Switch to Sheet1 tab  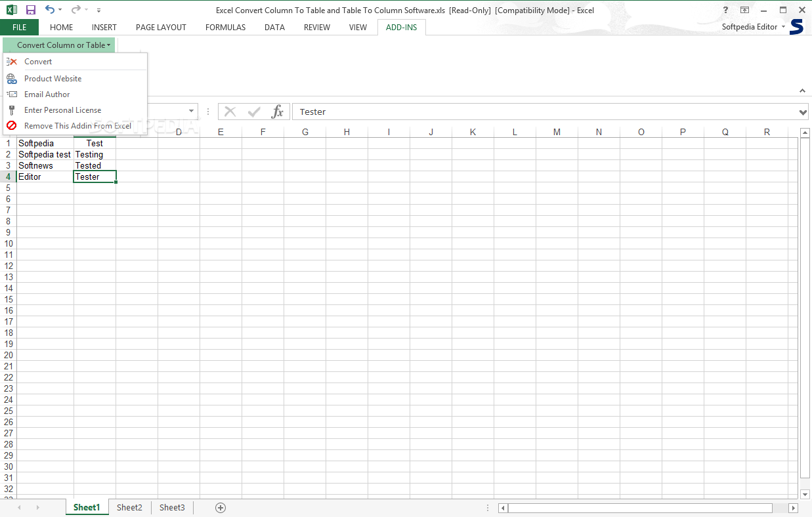tap(87, 507)
